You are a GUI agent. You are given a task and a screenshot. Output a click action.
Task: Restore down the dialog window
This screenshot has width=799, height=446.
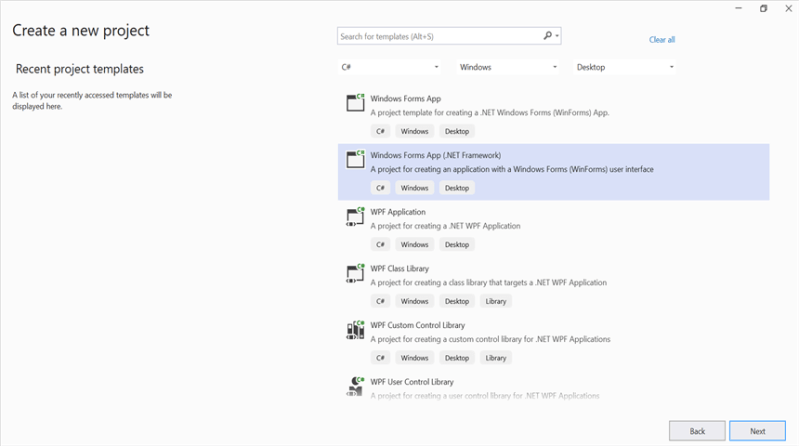coord(763,8)
